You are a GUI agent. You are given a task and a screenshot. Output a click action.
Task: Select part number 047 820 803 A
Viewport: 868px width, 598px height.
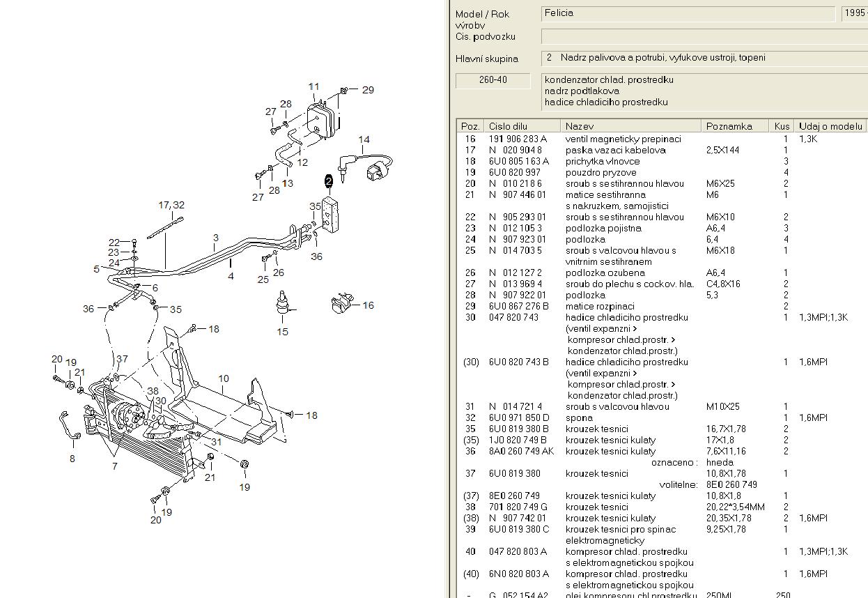point(518,551)
